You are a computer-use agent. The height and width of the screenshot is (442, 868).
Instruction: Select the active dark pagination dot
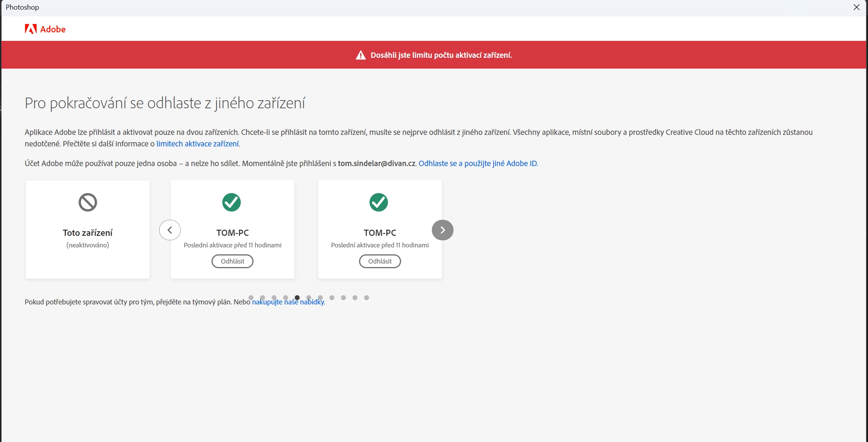tap(297, 297)
